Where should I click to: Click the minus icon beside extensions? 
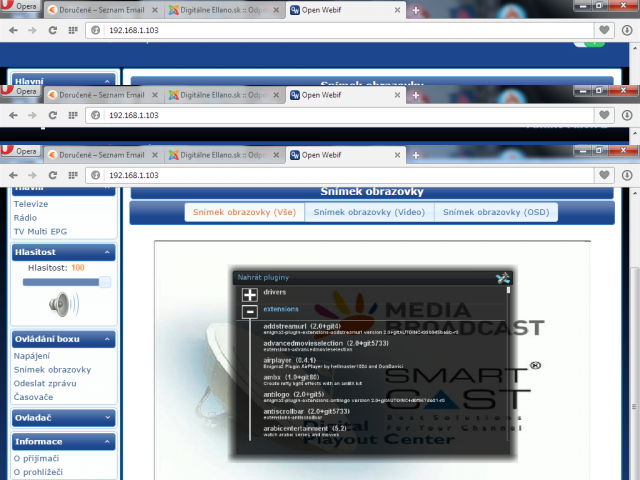250,312
